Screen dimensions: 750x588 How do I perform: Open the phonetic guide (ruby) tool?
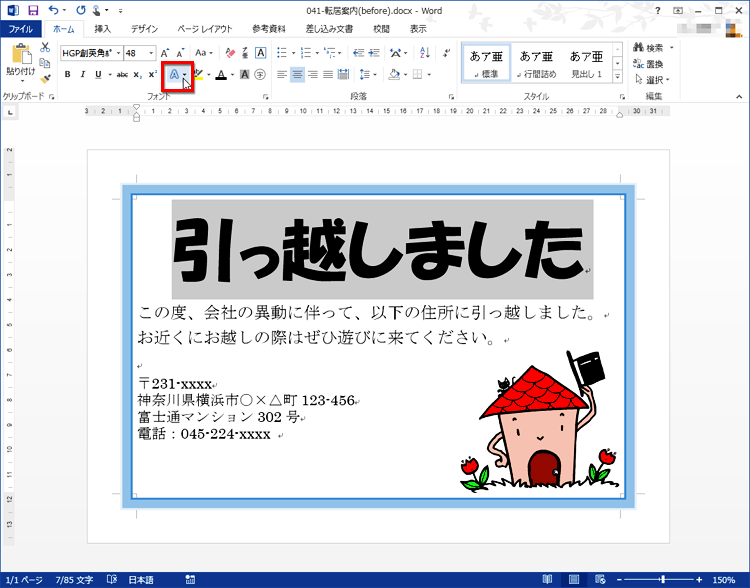tap(245, 53)
